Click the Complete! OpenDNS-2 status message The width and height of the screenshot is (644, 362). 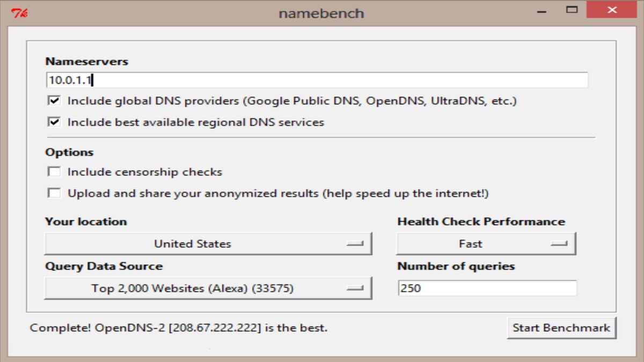coord(179,328)
